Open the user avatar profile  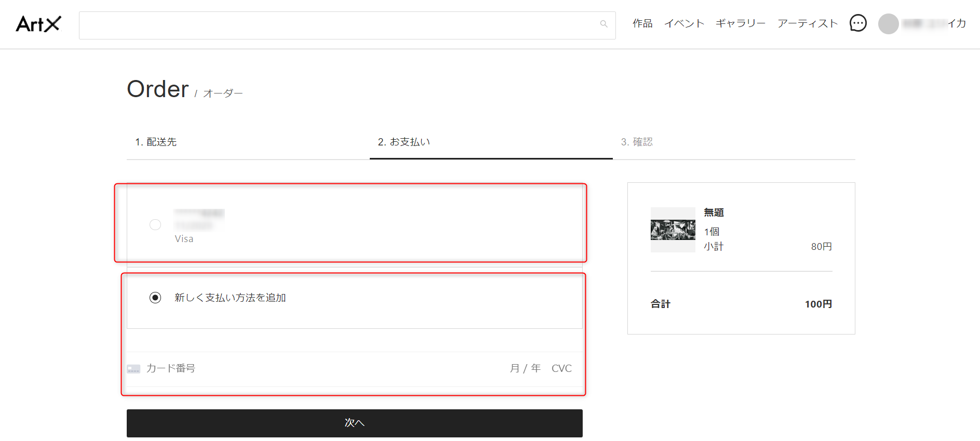pyautogui.click(x=888, y=24)
